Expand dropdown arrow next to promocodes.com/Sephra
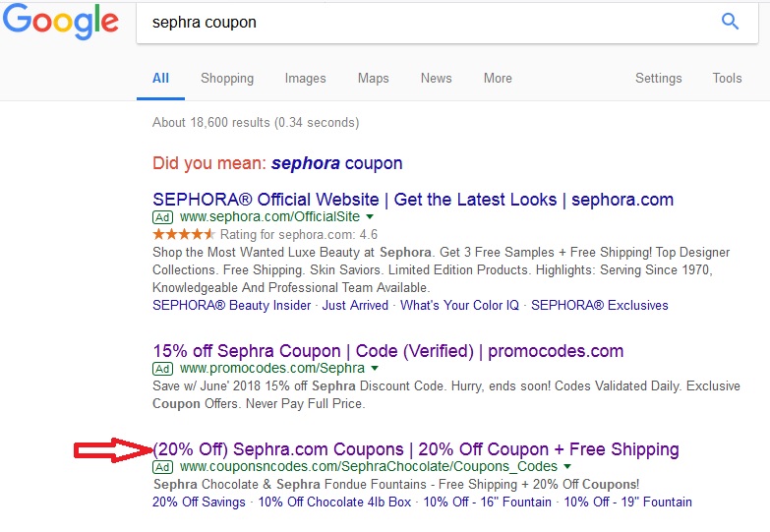The width and height of the screenshot is (770, 532). (375, 368)
